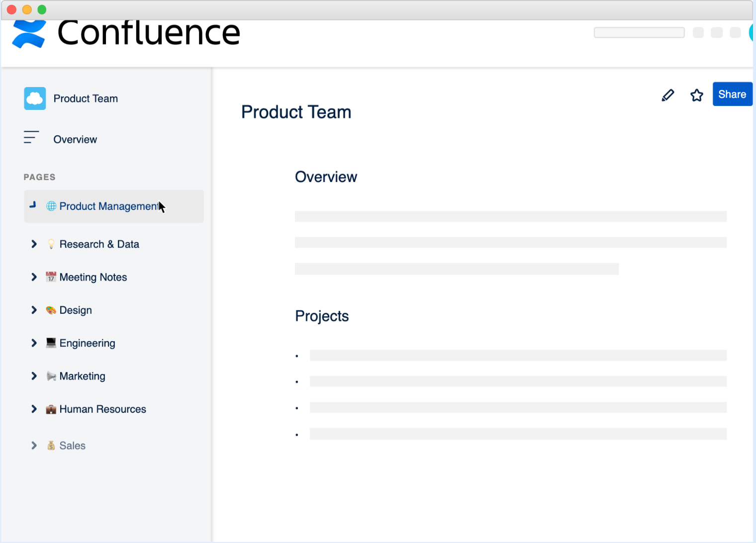Click the paint palette icon beside Design
This screenshot has height=543, width=756.
click(x=51, y=310)
